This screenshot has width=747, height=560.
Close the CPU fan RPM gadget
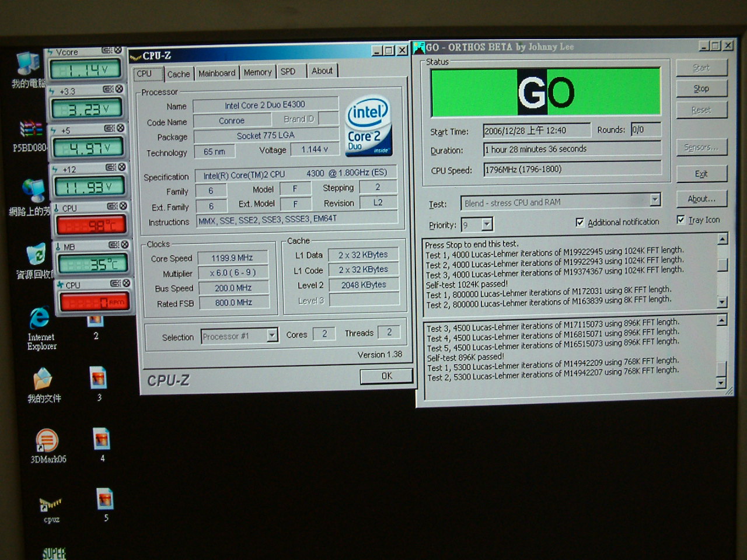pyautogui.click(x=125, y=283)
